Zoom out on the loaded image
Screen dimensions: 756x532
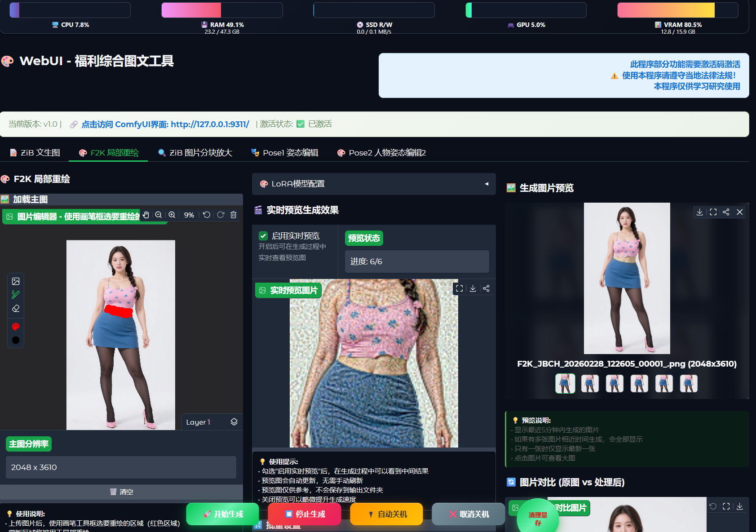pyautogui.click(x=159, y=215)
